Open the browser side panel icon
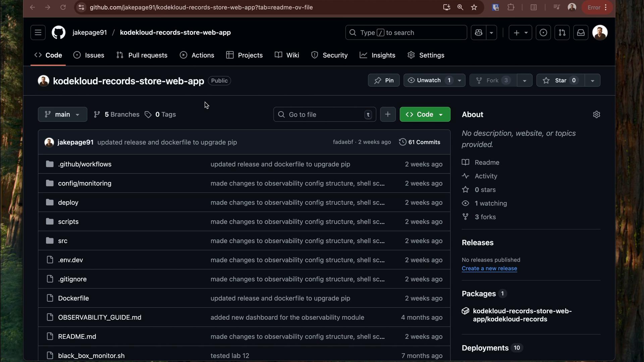 (x=534, y=7)
